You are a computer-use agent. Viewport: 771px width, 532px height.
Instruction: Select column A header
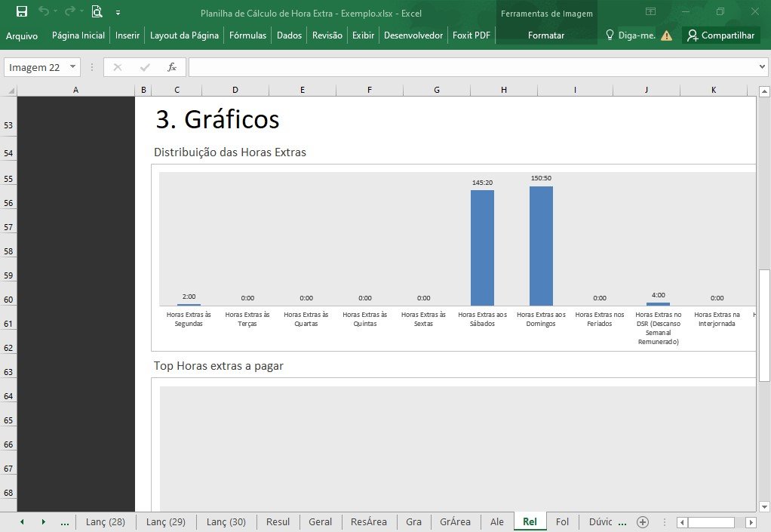pyautogui.click(x=75, y=90)
